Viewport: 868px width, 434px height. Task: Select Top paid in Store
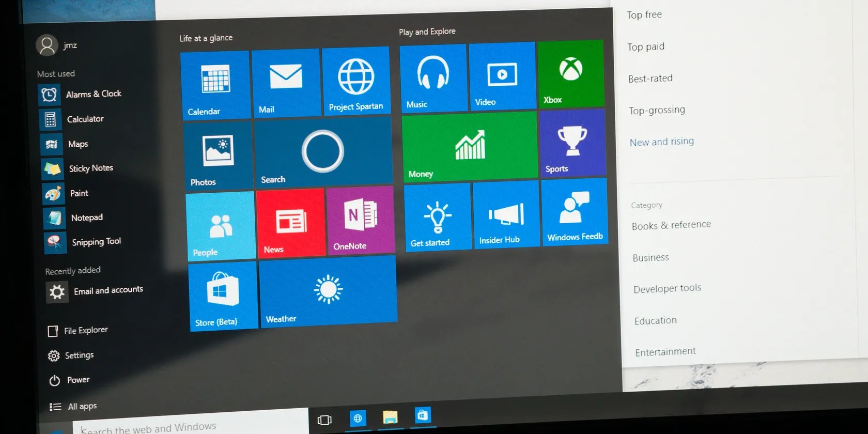646,47
